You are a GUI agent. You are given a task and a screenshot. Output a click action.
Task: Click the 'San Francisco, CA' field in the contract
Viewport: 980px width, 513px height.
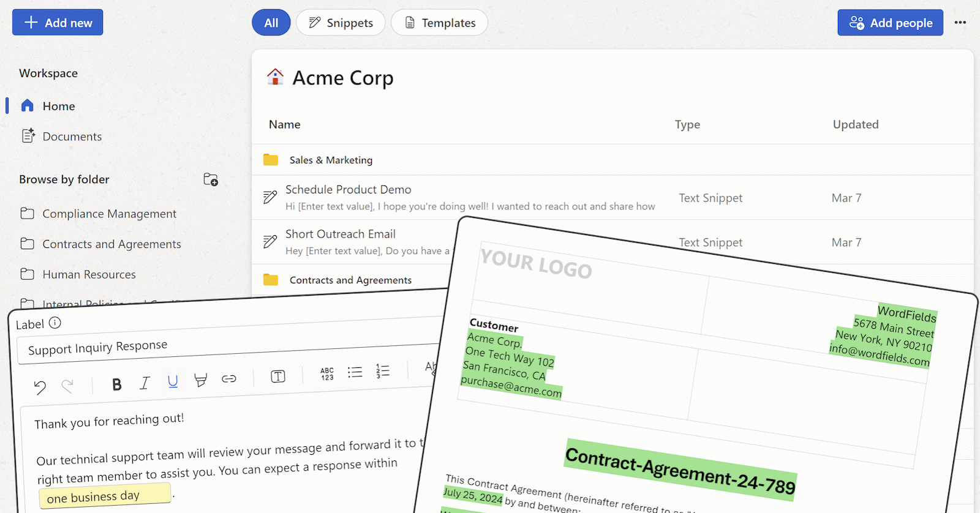pyautogui.click(x=503, y=370)
